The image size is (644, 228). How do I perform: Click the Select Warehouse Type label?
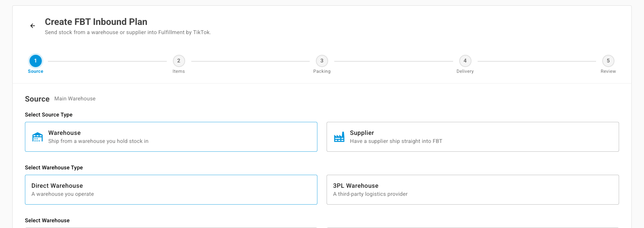coord(54,167)
